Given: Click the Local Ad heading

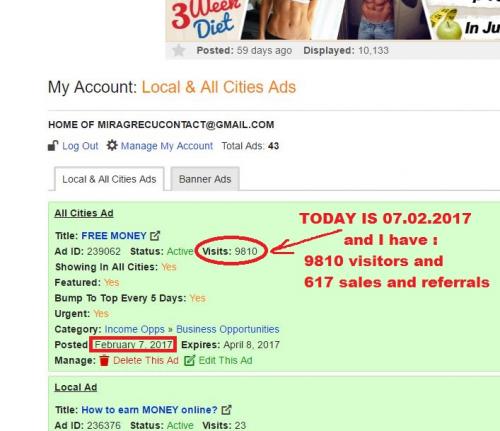Looking at the screenshot, I should pos(76,387).
